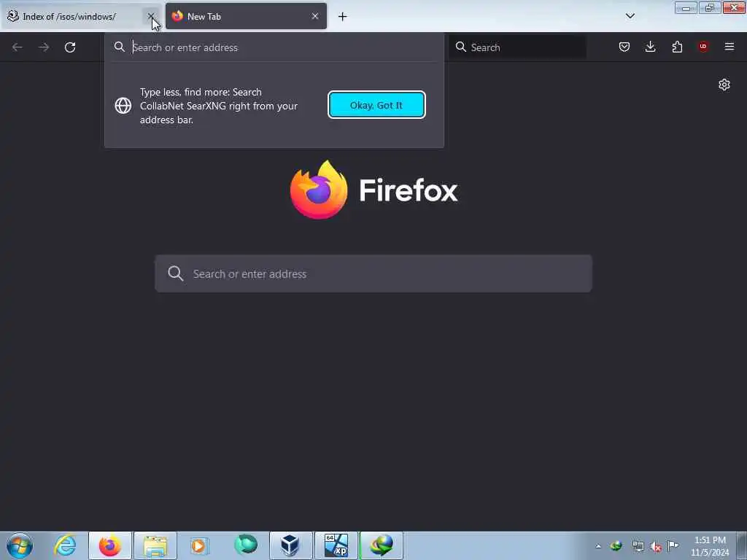Save to Pocket icon
747x560 pixels.
624,47
